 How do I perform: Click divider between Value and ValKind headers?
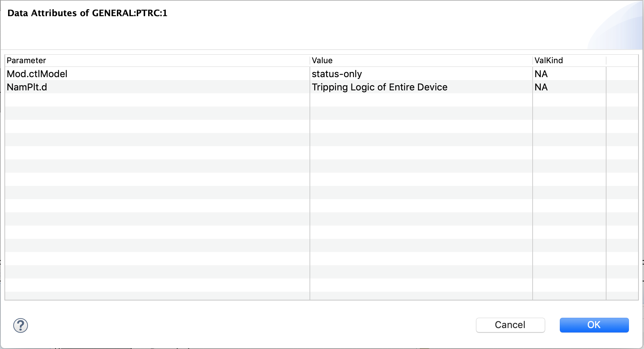tap(533, 61)
